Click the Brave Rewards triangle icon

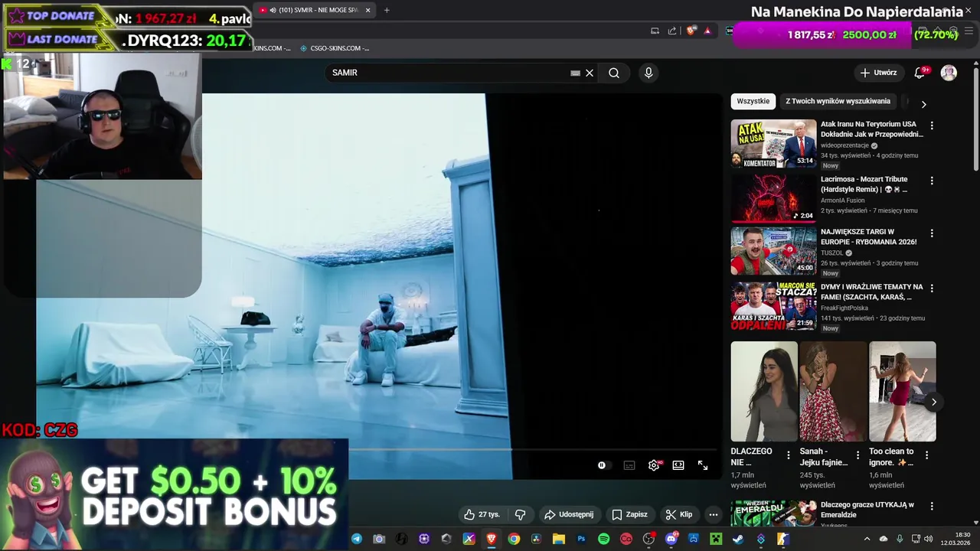pyautogui.click(x=707, y=31)
